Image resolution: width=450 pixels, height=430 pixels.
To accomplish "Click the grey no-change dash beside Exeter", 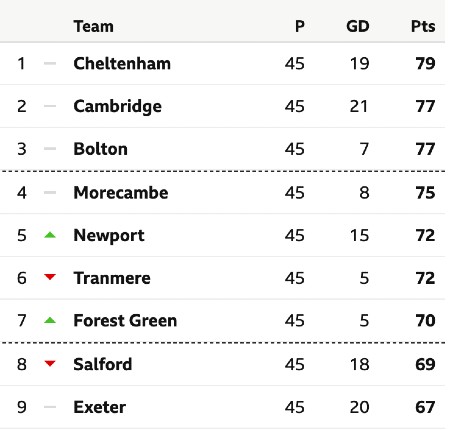I will point(50,407).
